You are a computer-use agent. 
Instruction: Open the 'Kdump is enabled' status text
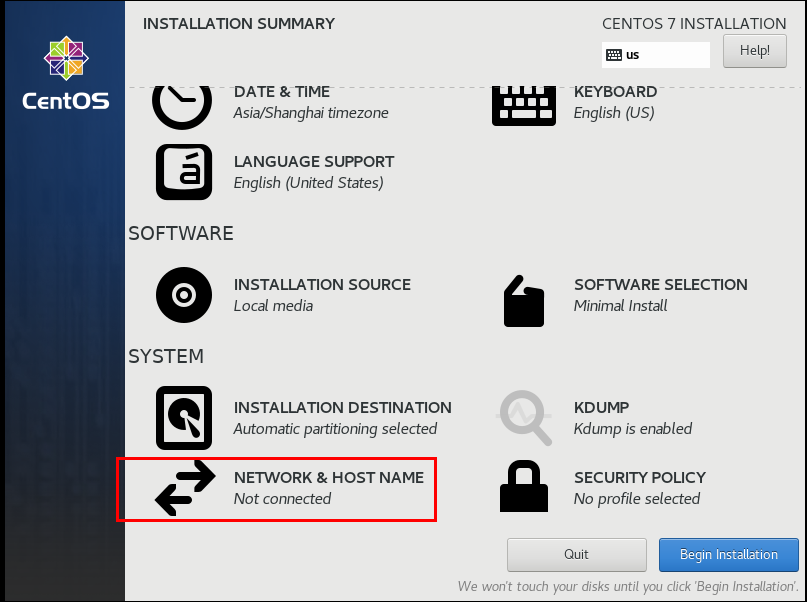tap(632, 429)
